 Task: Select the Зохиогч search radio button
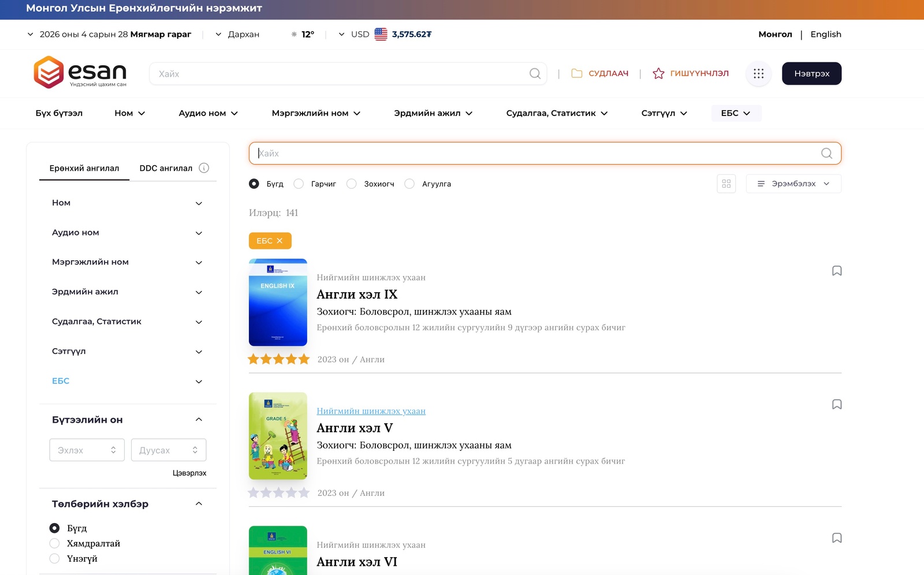(x=351, y=184)
